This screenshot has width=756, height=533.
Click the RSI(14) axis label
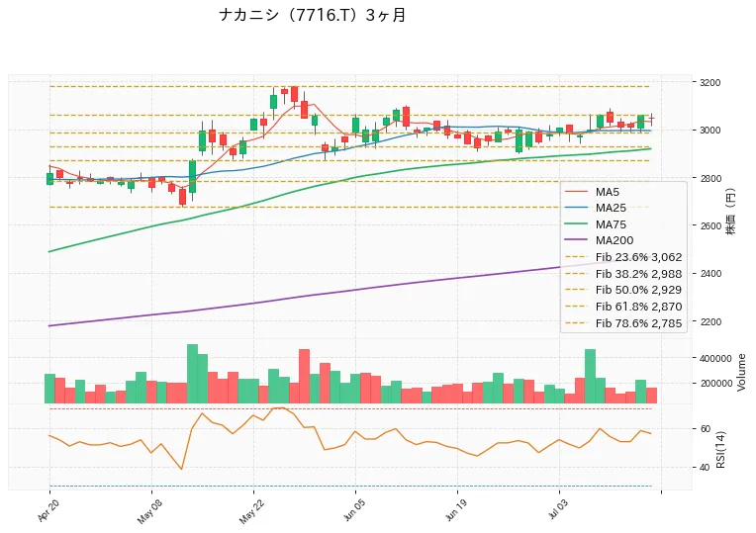[x=720, y=449]
